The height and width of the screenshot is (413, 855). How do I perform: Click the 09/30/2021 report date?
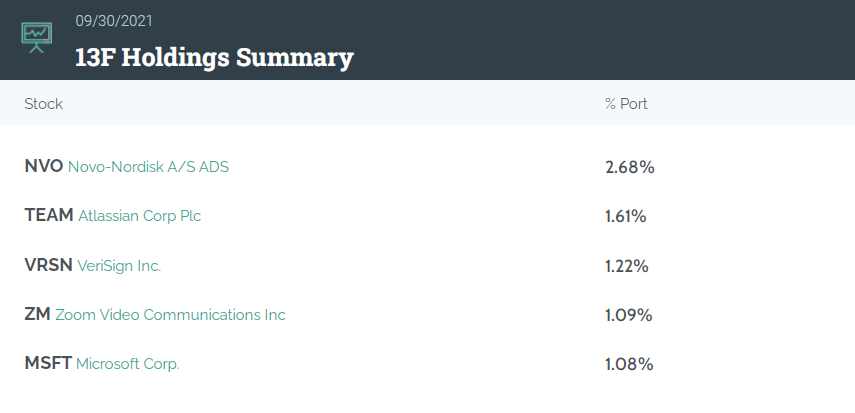tap(114, 21)
